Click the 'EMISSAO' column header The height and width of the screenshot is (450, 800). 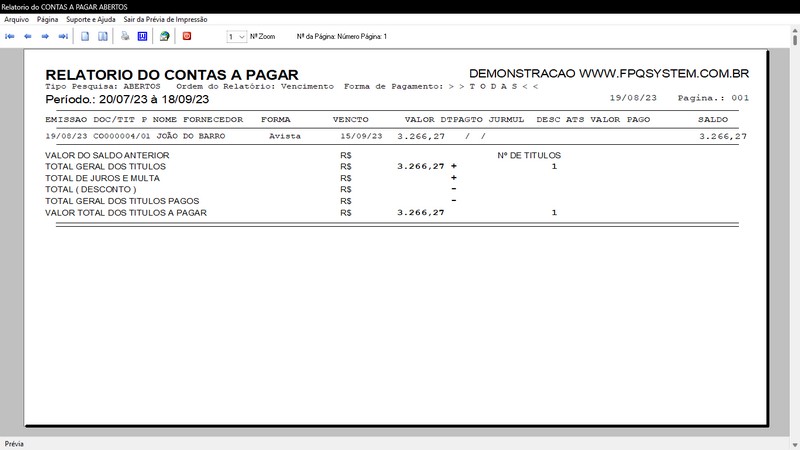(66, 120)
